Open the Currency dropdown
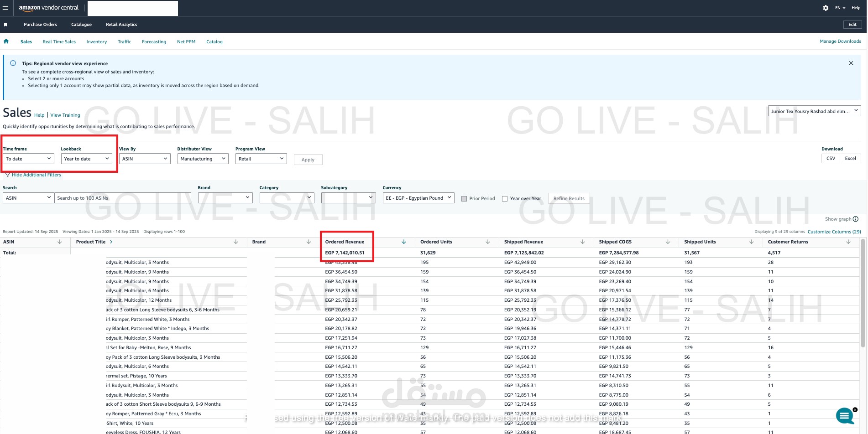The height and width of the screenshot is (434, 868). coord(418,198)
